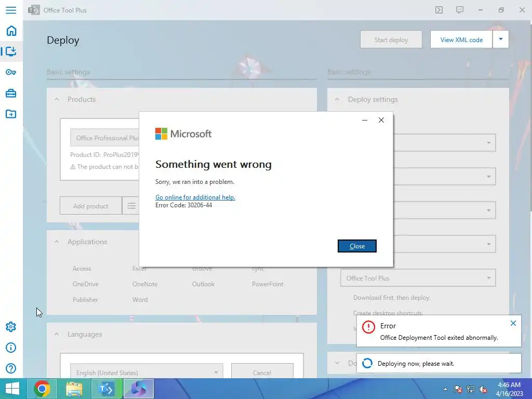The image size is (532, 399).
Task: Collapse the Products section
Action: 57,99
